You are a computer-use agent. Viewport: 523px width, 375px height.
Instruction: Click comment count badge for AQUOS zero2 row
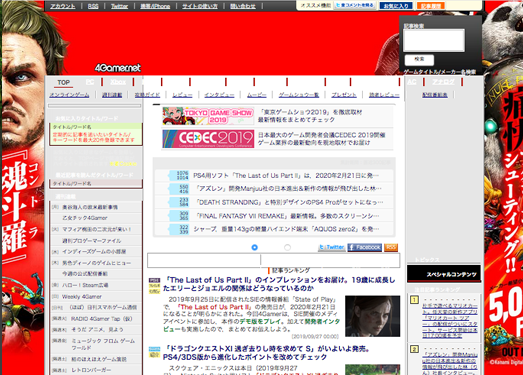179,229
